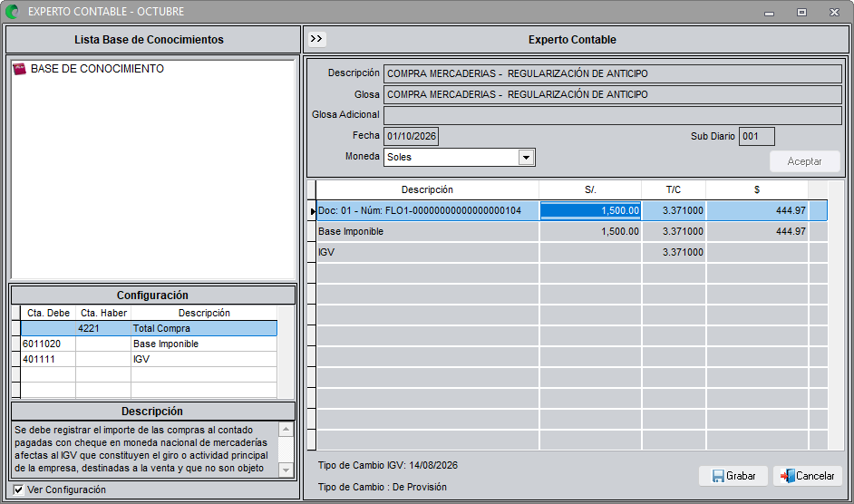Close the Experto Contable window
Viewport: 854px width, 504px height.
point(834,12)
